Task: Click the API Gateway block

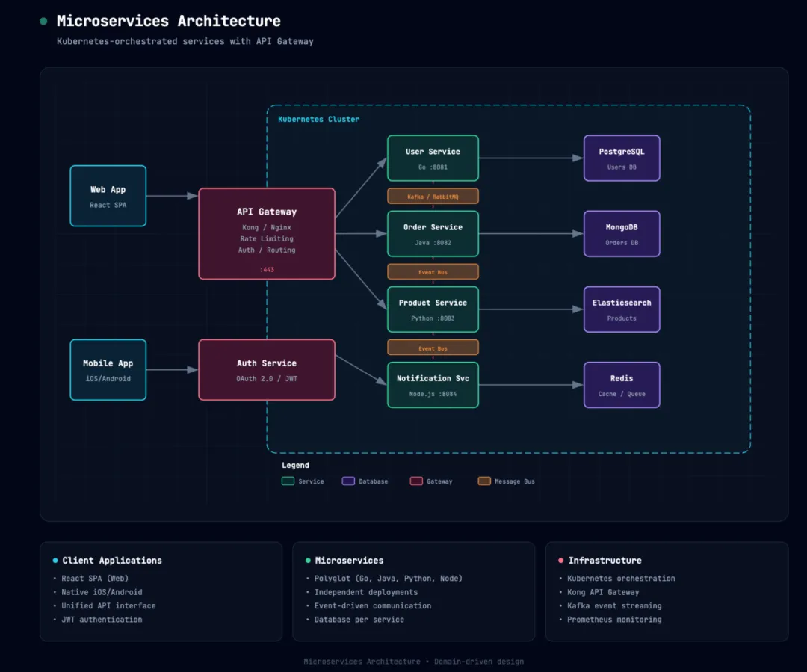Action: pyautogui.click(x=267, y=233)
